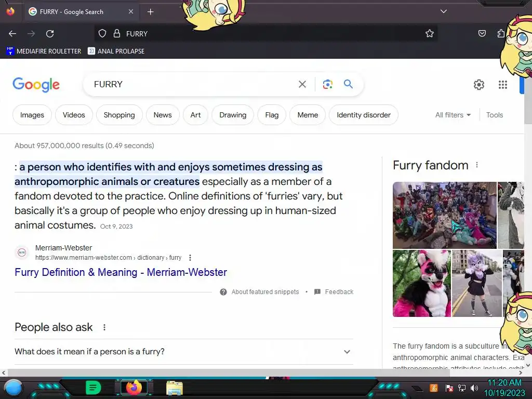This screenshot has height=399, width=532.
Task: Open Furry Definition & Meaning - Merriam-Webster link
Action: point(121,272)
